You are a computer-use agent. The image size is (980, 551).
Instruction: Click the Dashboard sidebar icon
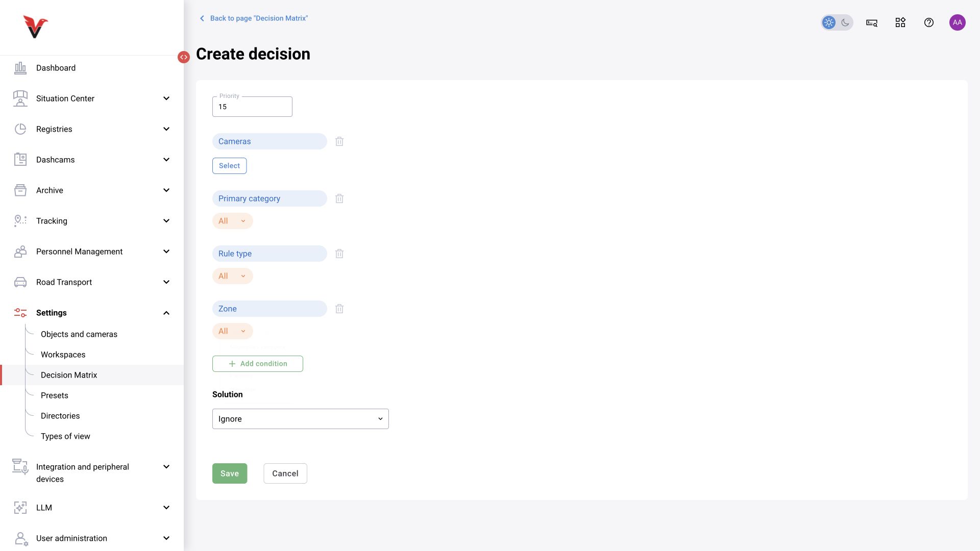coord(20,68)
